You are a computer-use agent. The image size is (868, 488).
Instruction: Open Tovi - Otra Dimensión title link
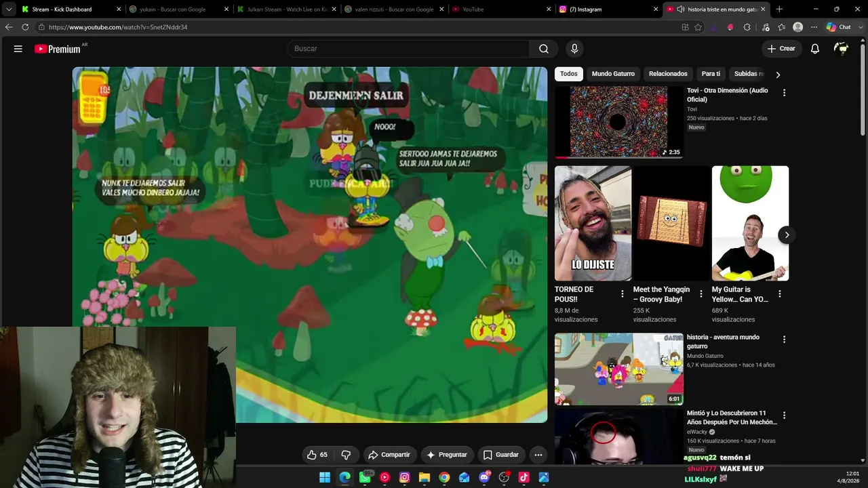[728, 95]
